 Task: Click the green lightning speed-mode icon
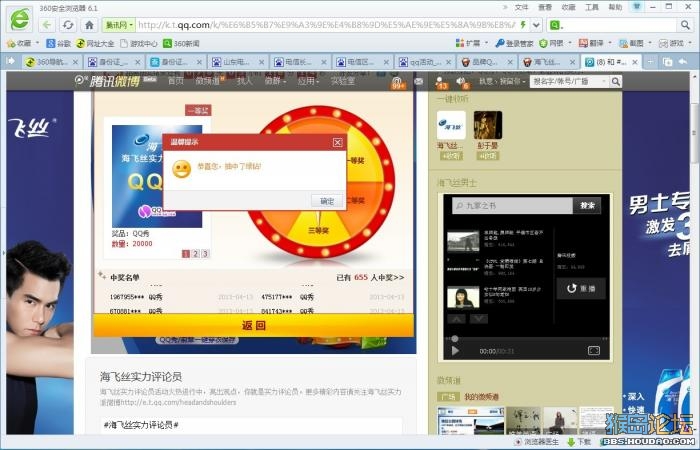523,25
